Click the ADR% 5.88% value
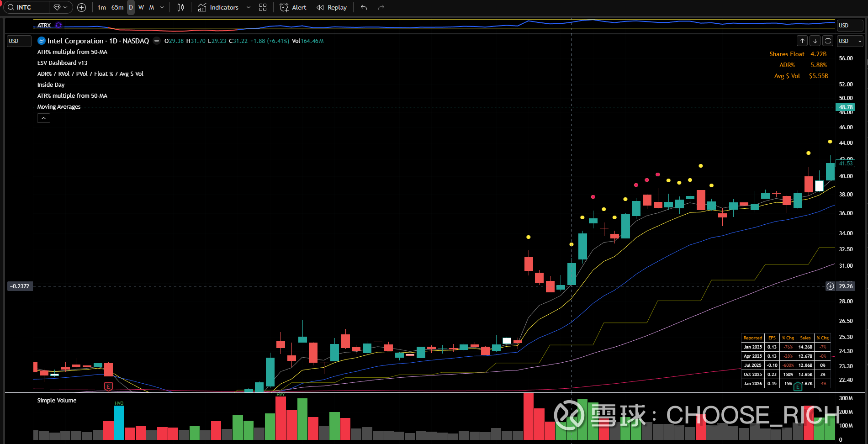This screenshot has height=444, width=868. pos(819,65)
